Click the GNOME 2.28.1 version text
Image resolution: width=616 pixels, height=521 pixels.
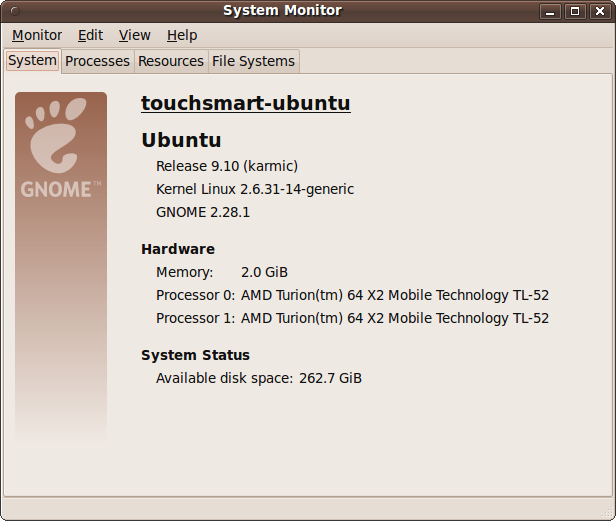pyautogui.click(x=203, y=212)
